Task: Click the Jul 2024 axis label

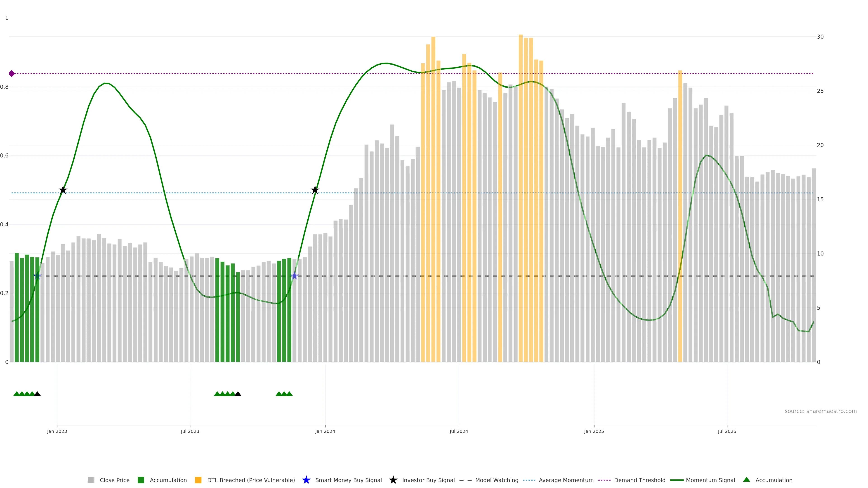Action: [x=459, y=431]
